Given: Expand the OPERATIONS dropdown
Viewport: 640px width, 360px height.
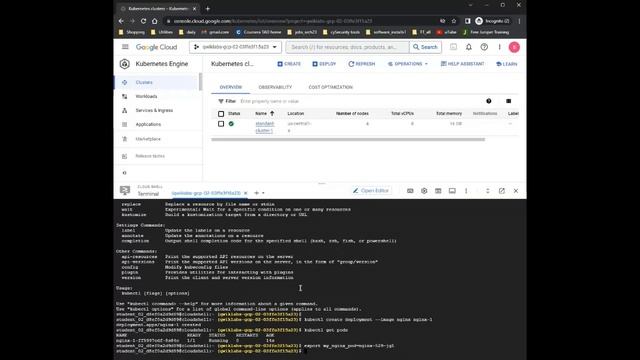Looking at the screenshot, I should click(x=408, y=64).
